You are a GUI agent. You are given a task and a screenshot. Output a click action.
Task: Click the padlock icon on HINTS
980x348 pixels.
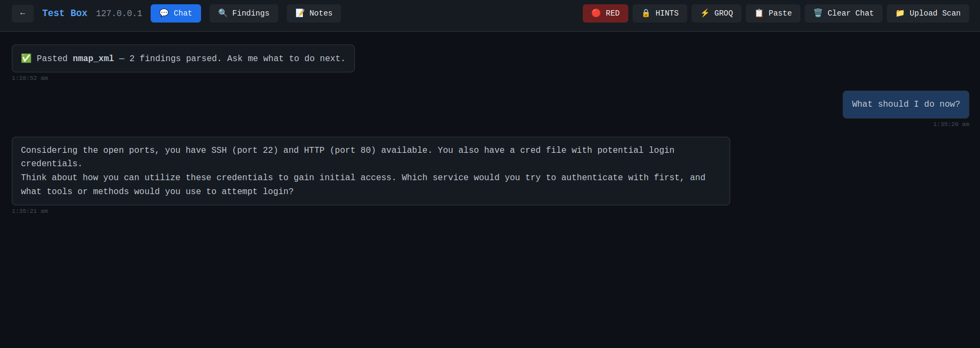[x=646, y=13]
